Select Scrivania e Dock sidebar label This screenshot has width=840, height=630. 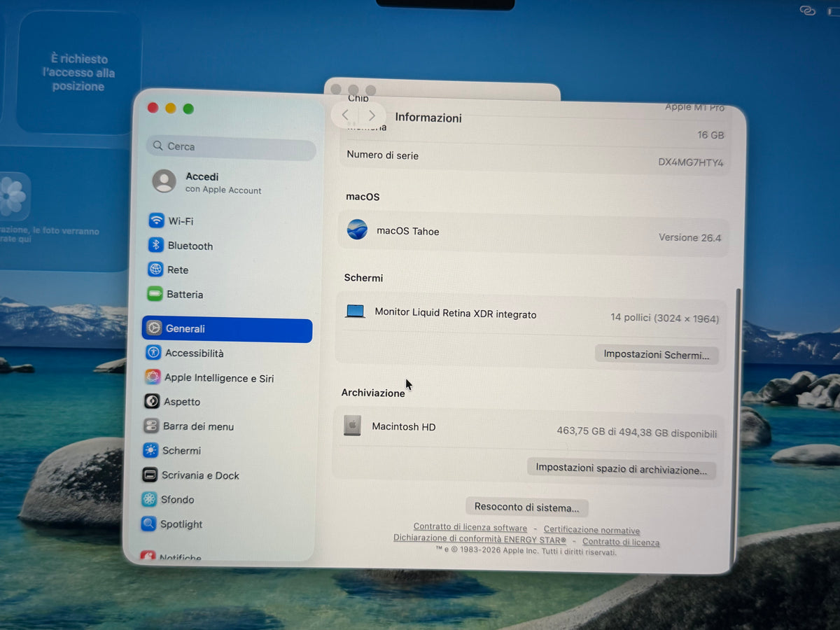click(200, 475)
